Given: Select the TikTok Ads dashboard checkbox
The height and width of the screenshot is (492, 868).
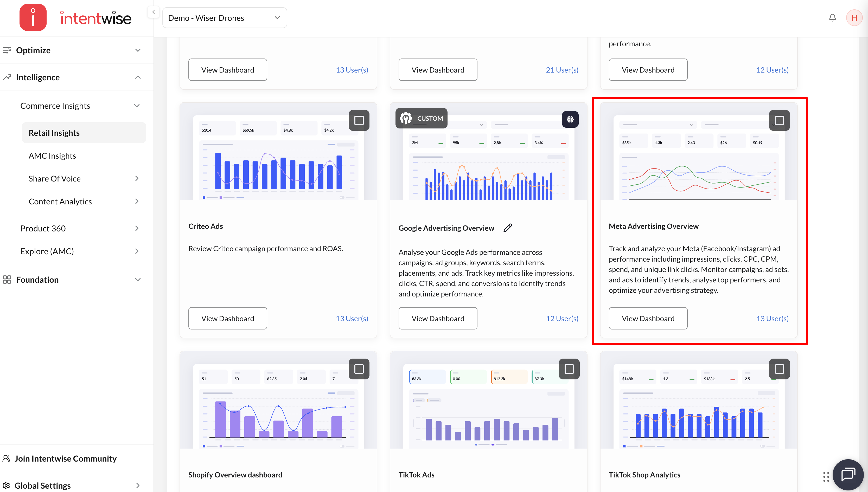Looking at the screenshot, I should pos(569,369).
